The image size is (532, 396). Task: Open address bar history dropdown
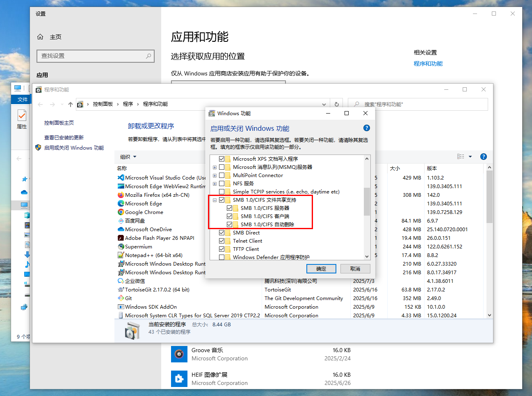click(x=324, y=104)
